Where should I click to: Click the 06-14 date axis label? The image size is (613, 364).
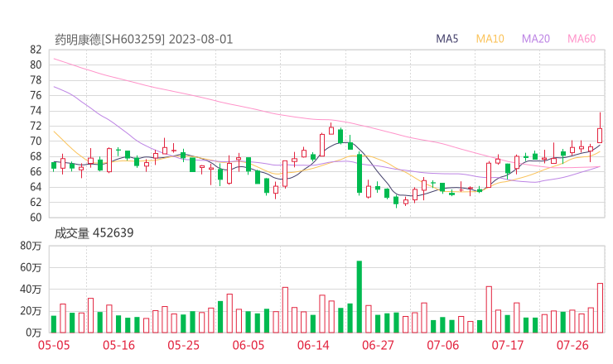click(x=313, y=345)
